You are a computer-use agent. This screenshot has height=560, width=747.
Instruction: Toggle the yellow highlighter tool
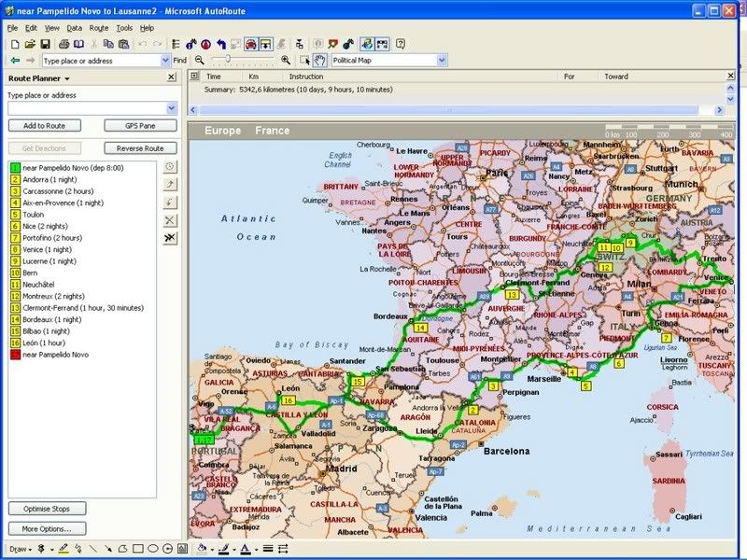63,549
